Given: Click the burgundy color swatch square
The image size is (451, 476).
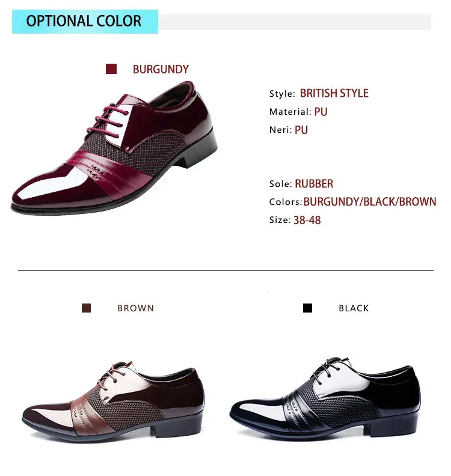Looking at the screenshot, I should 111,69.
